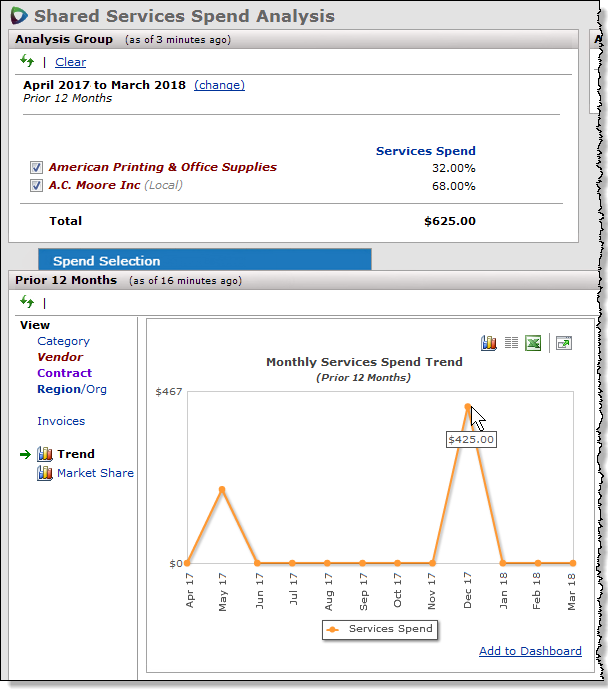
Task: Select the Category view
Action: [x=63, y=341]
